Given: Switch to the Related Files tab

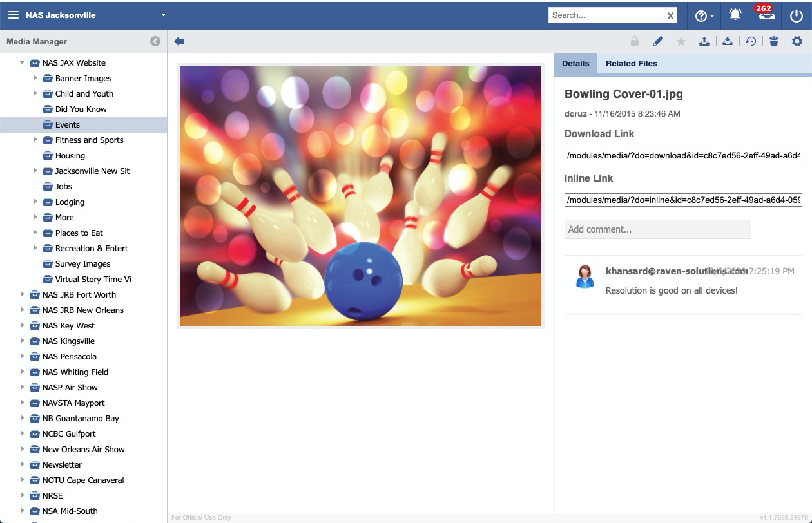Looking at the screenshot, I should click(631, 64).
